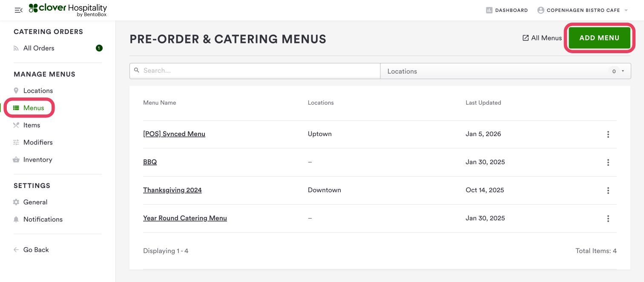Click the user account avatar icon
The image size is (644, 282).
tap(540, 10)
